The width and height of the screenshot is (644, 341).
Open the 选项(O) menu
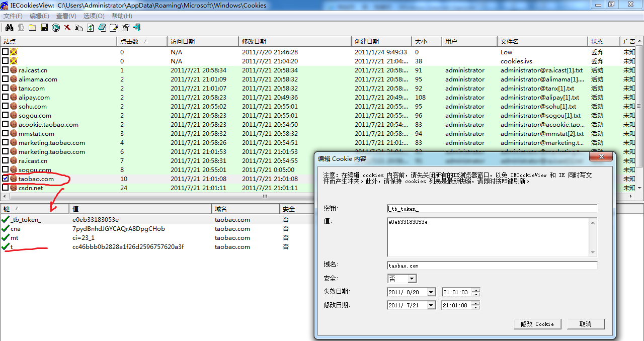(94, 16)
